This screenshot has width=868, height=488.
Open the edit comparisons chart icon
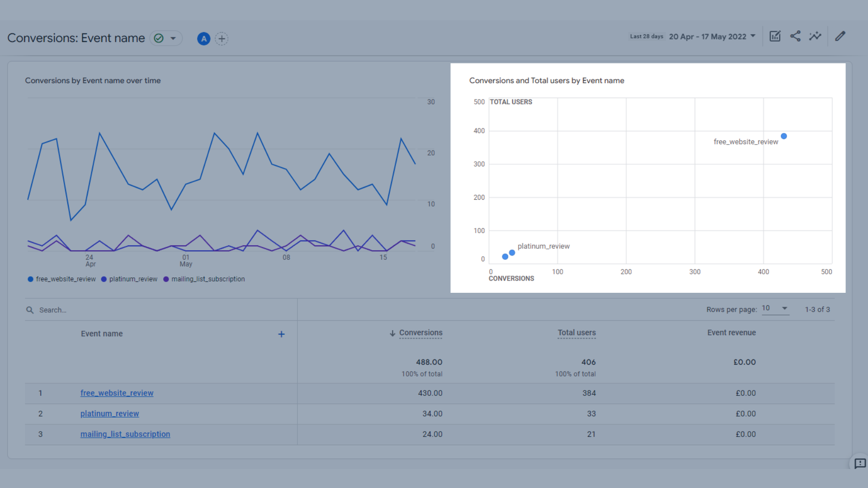[775, 36]
